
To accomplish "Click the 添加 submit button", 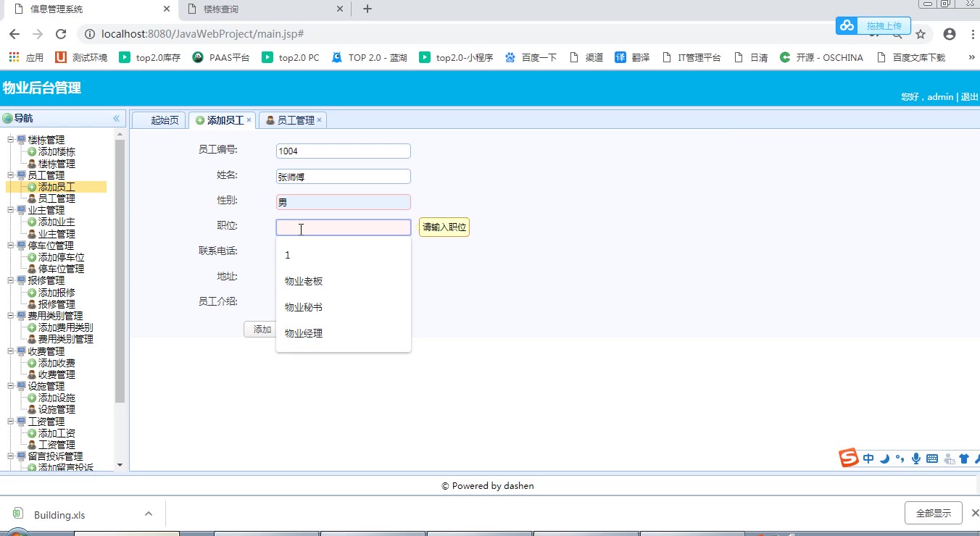I will [262, 330].
